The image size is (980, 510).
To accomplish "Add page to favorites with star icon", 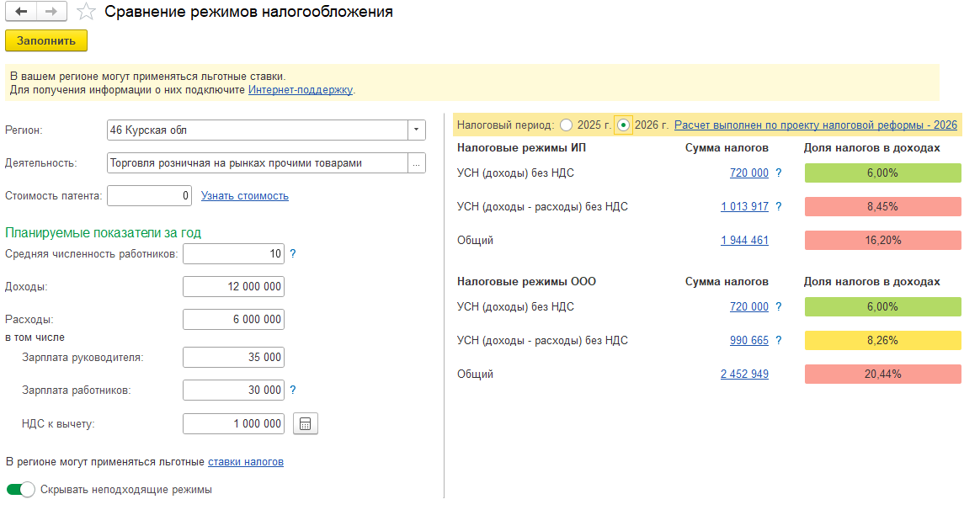I will pyautogui.click(x=85, y=12).
